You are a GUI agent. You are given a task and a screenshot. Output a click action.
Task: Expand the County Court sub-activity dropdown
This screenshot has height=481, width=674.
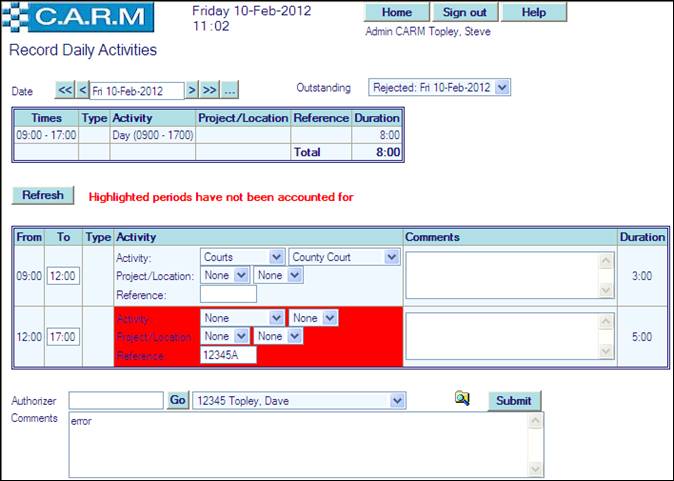(344, 257)
